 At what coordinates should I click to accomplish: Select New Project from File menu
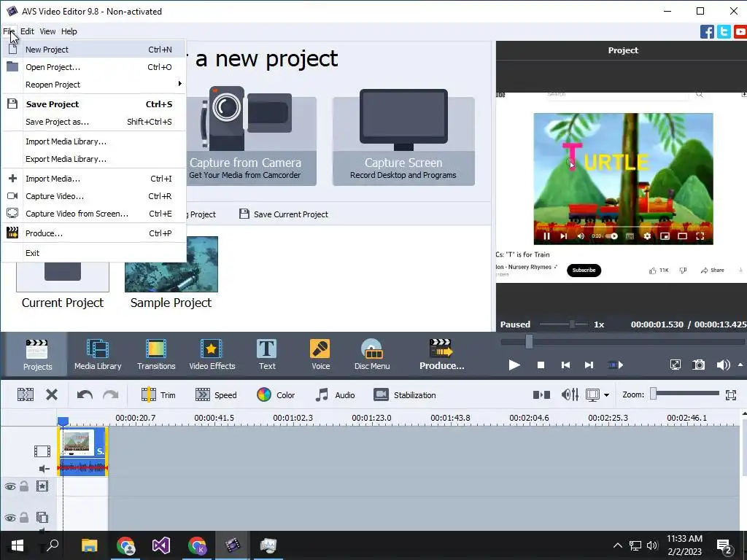pyautogui.click(x=93, y=49)
